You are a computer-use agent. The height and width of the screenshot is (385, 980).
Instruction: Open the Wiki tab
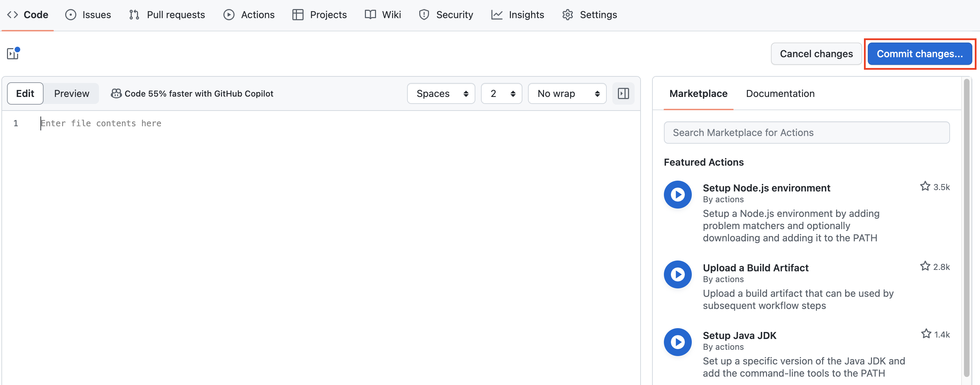click(x=383, y=14)
